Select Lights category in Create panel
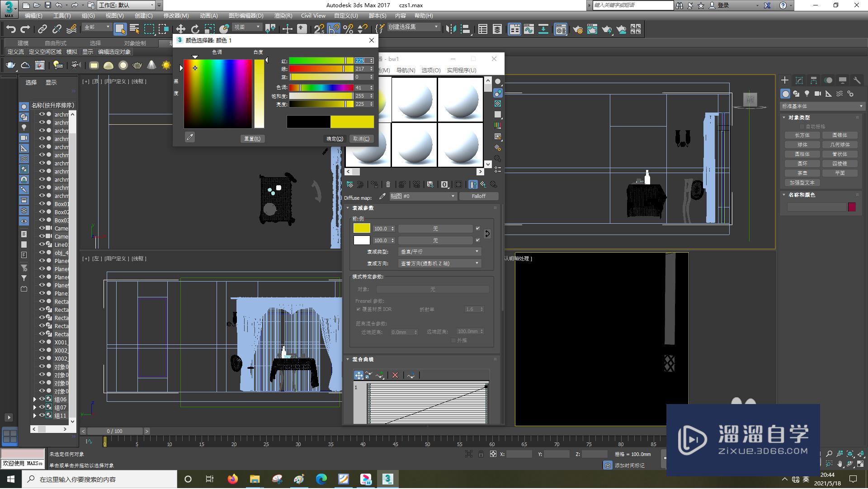Screen dimensions: 868x489 click(807, 94)
